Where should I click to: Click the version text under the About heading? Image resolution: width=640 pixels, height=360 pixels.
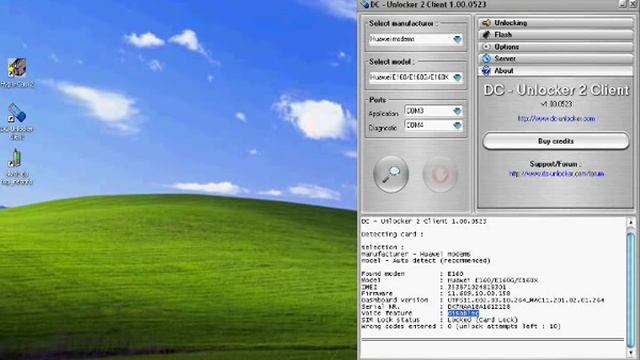[x=556, y=104]
